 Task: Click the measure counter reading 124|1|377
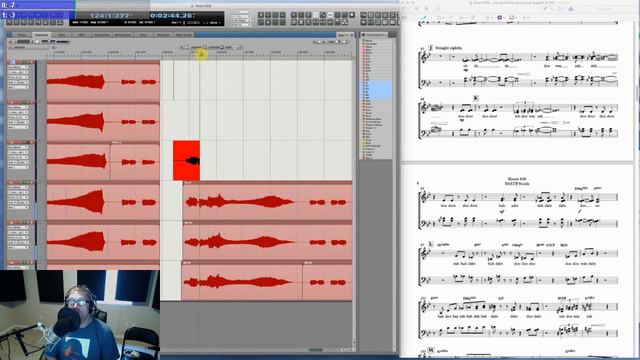109,16
